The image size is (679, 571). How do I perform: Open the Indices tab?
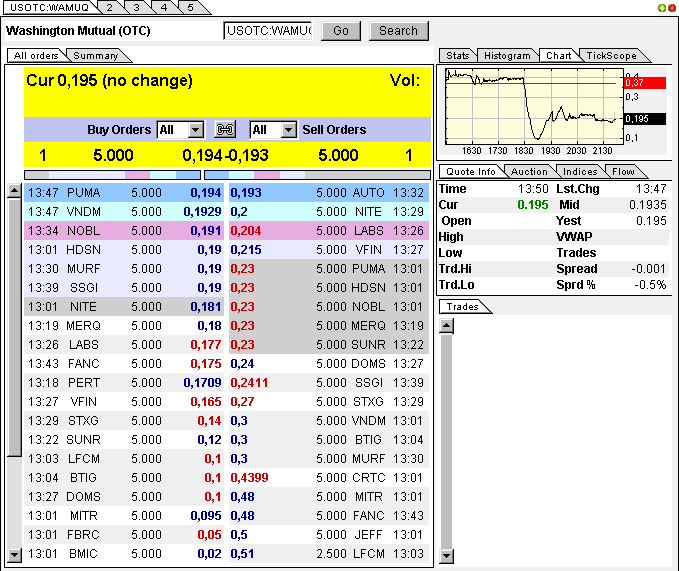(580, 171)
